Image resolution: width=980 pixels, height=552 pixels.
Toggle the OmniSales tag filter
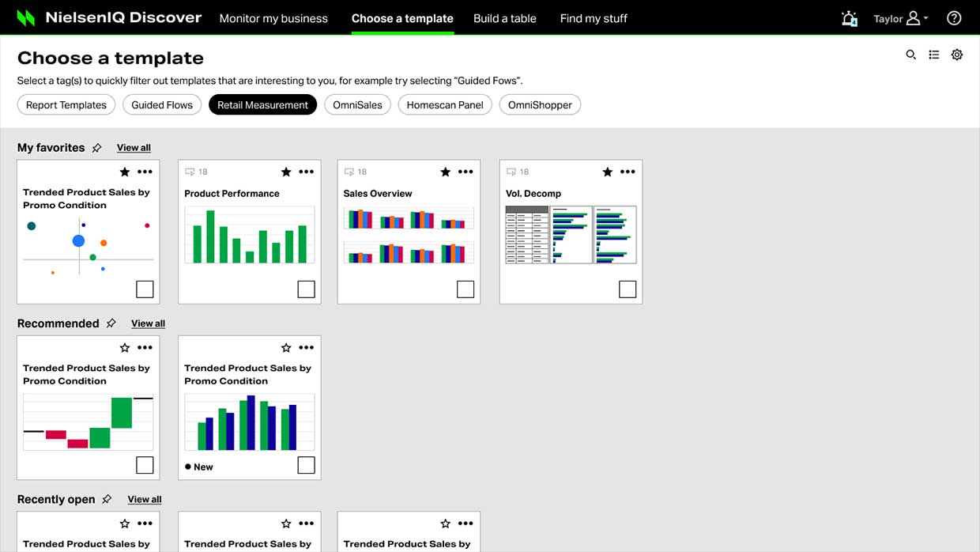tap(357, 104)
